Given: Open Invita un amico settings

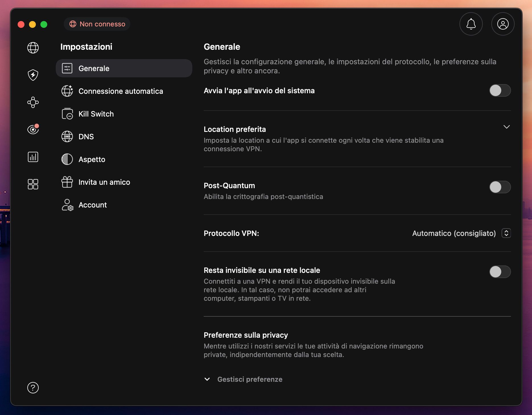Looking at the screenshot, I should tap(104, 182).
